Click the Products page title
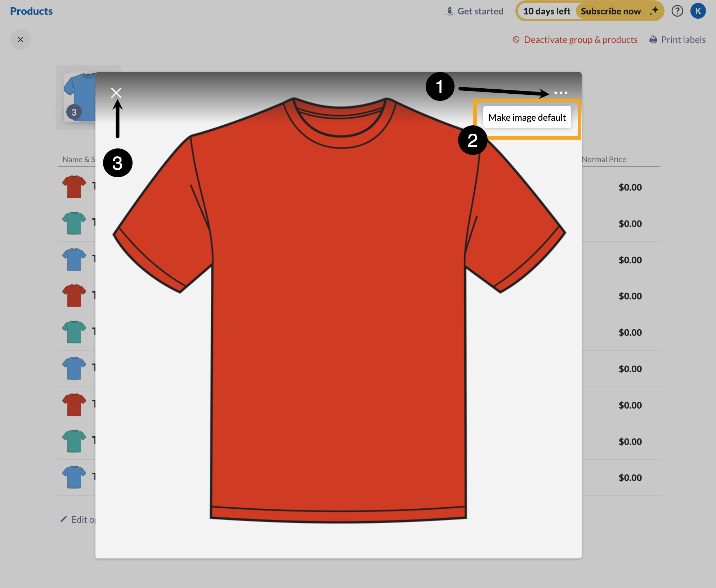Image resolution: width=716 pixels, height=588 pixels. [x=31, y=11]
